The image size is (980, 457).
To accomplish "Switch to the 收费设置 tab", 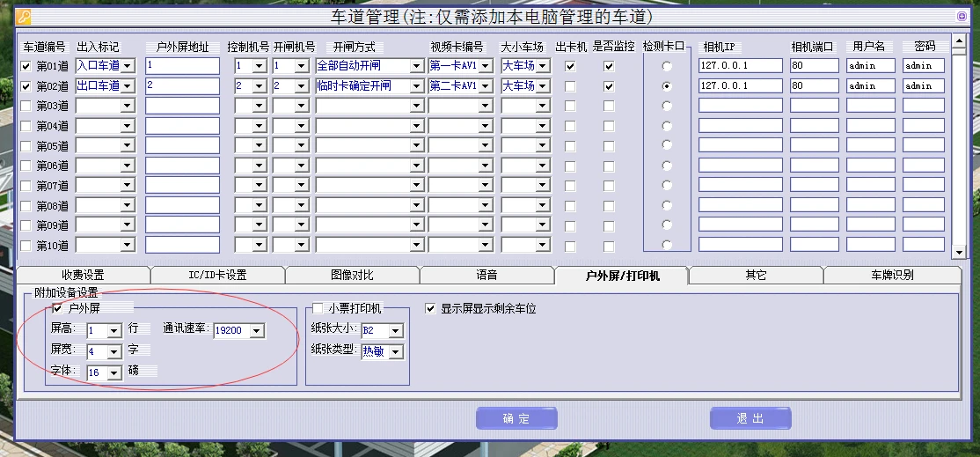I will coord(83,275).
